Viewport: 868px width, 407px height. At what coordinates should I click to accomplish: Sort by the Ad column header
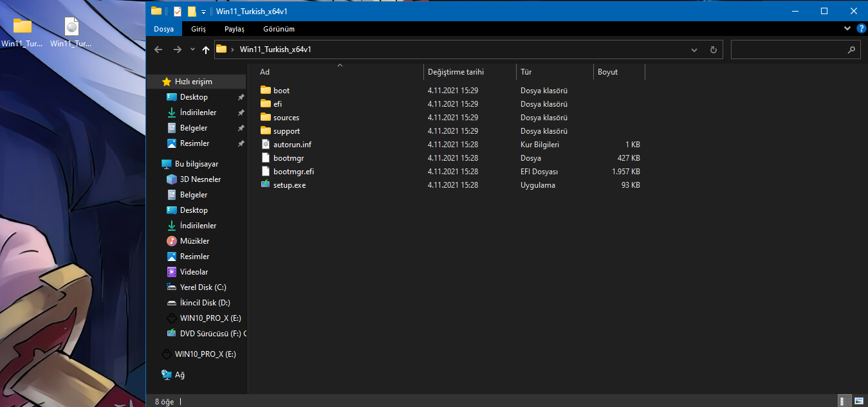click(x=340, y=72)
